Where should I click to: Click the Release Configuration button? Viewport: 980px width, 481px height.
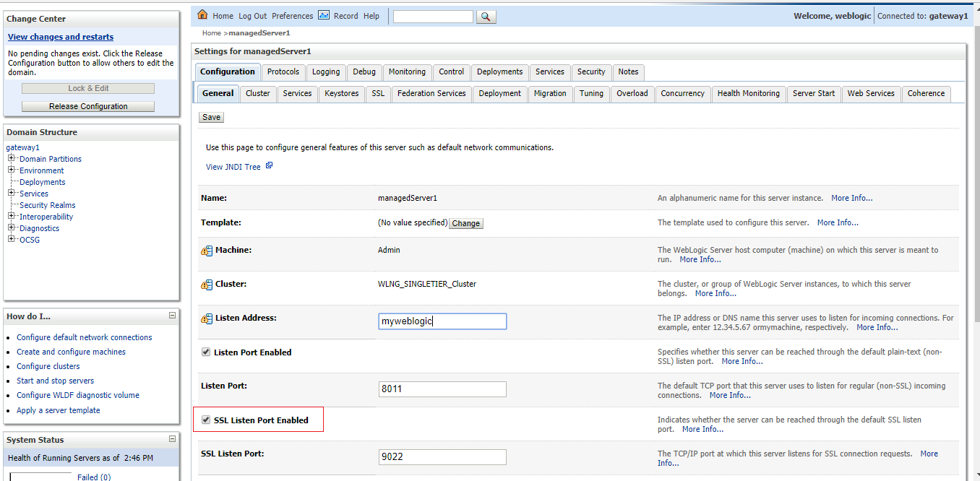88,106
